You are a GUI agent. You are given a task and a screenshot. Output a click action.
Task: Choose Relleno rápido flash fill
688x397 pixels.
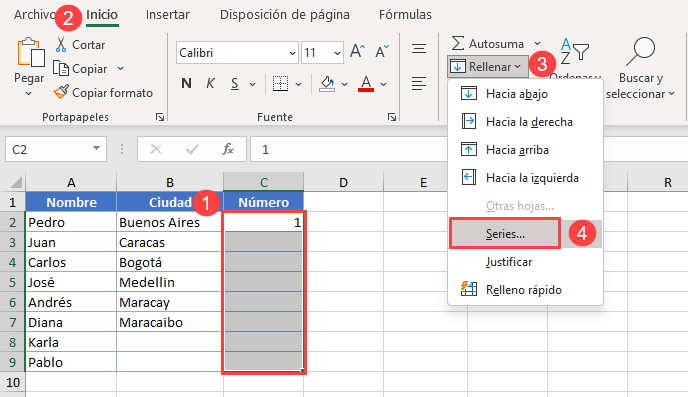pyautogui.click(x=525, y=290)
